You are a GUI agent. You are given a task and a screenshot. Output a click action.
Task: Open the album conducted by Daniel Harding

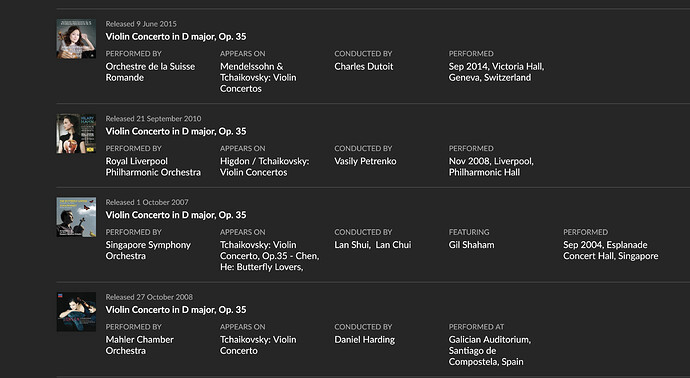[258, 345]
